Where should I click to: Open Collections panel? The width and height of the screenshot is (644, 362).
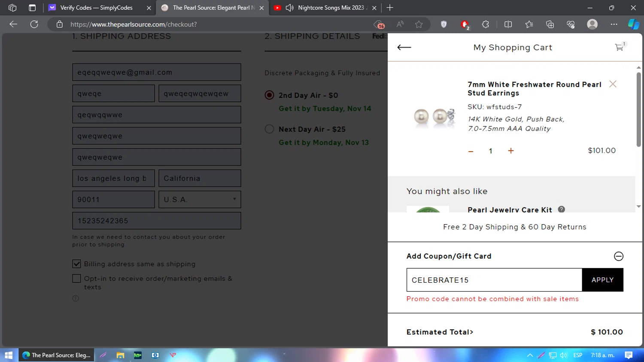click(x=550, y=24)
